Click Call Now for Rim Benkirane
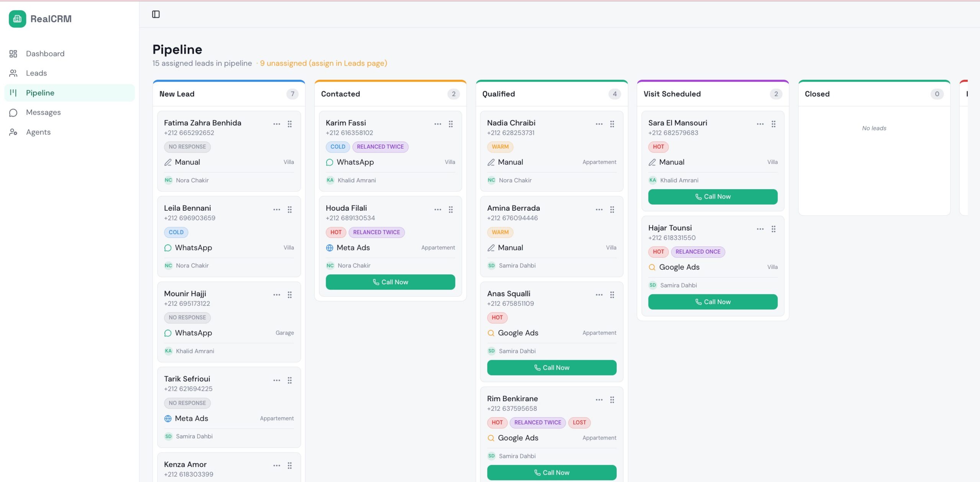 552,472
